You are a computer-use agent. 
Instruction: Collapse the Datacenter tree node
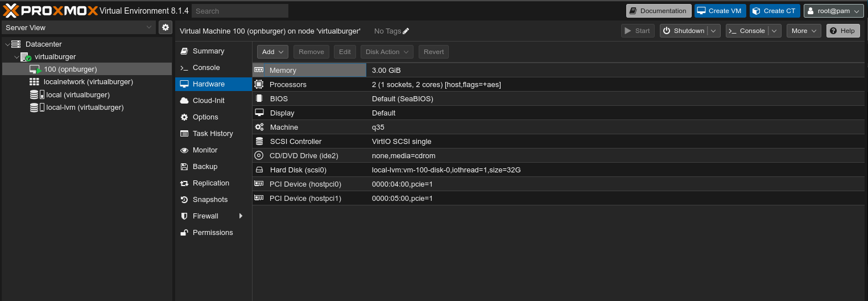[7, 44]
